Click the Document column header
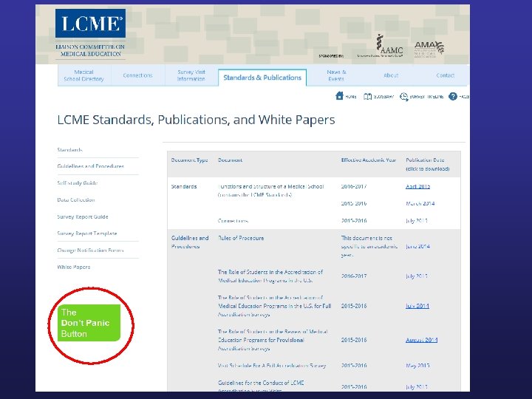Image resolution: width=532 pixels, height=399 pixels. click(230, 160)
